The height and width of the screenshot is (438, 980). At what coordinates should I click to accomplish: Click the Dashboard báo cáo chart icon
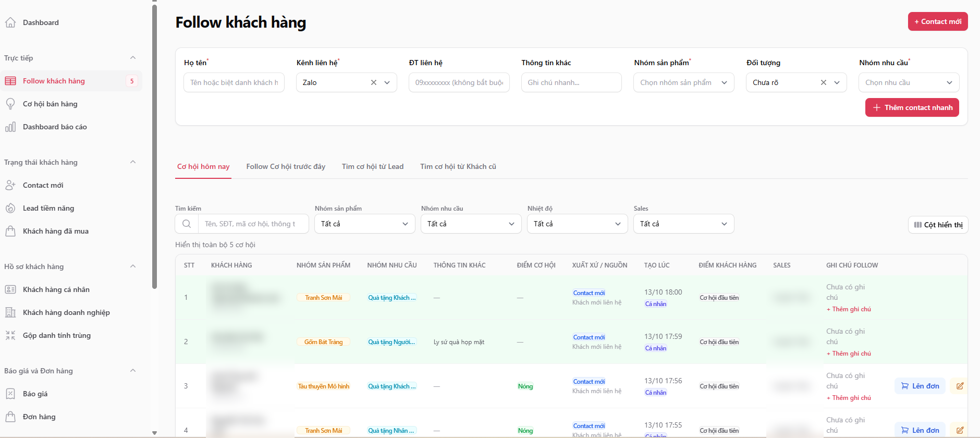pyautogui.click(x=10, y=127)
